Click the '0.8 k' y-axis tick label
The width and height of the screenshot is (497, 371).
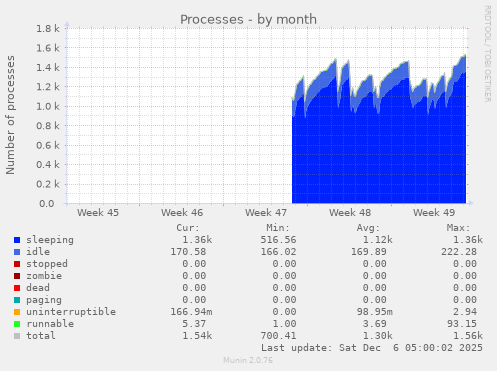[x=48, y=126]
